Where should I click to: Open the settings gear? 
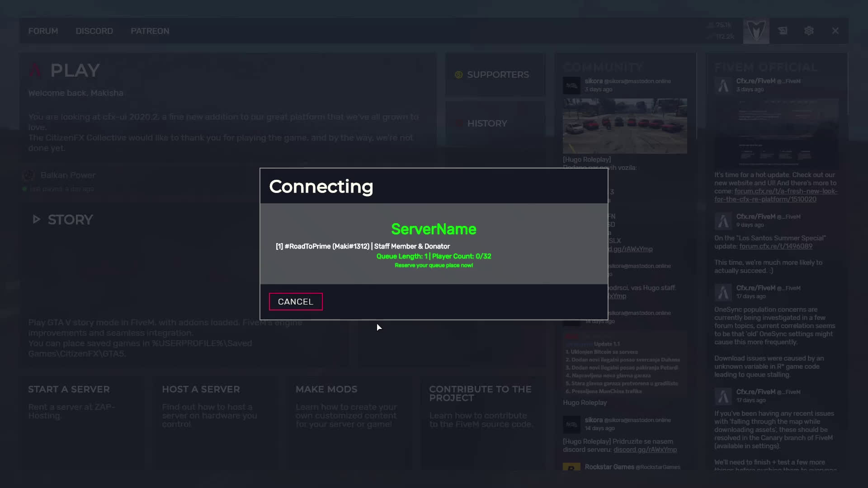[809, 31]
